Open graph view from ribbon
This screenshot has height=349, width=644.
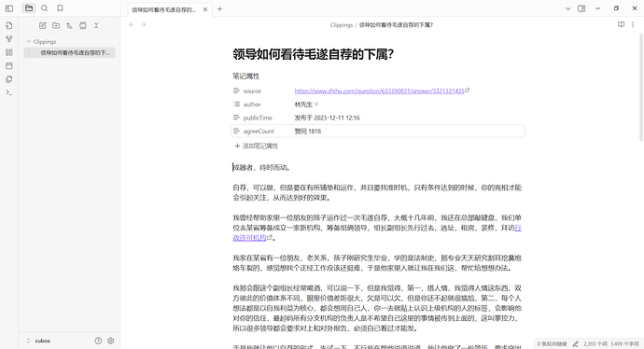click(9, 39)
